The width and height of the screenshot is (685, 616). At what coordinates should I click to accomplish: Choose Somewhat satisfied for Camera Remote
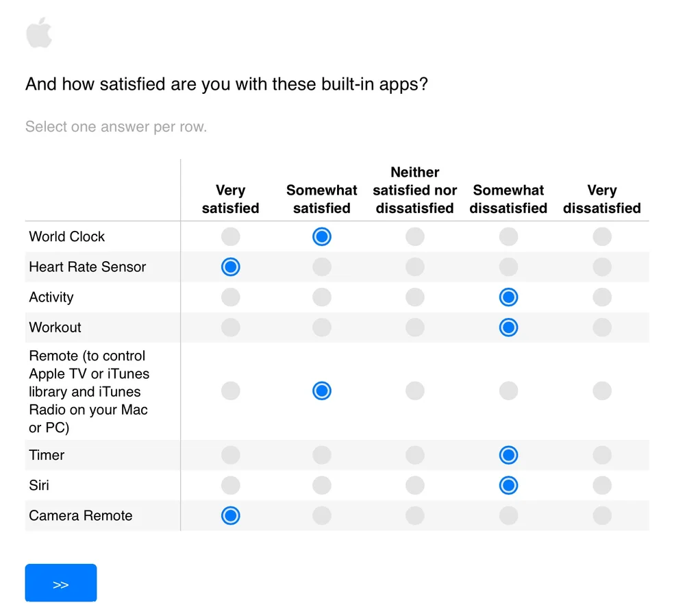point(322,516)
